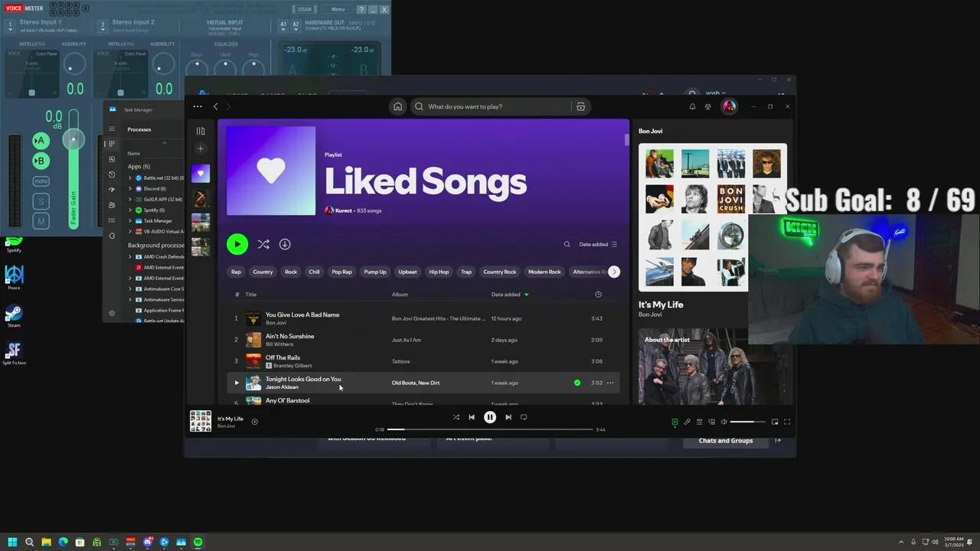The height and width of the screenshot is (551, 980).
Task: Open the Bill Withers artist link
Action: point(279,344)
